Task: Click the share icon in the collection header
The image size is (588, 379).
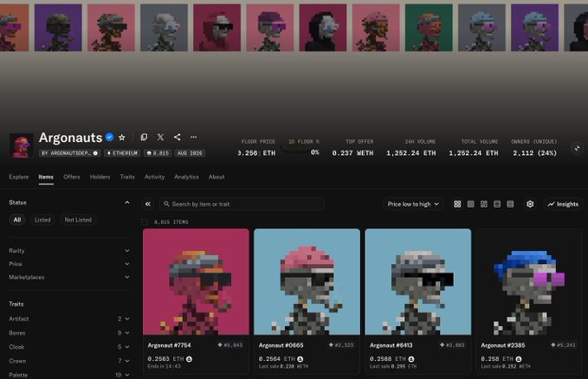Action: tap(177, 138)
